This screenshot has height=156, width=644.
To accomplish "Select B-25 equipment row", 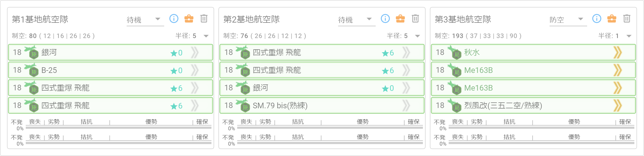I will click(111, 70).
